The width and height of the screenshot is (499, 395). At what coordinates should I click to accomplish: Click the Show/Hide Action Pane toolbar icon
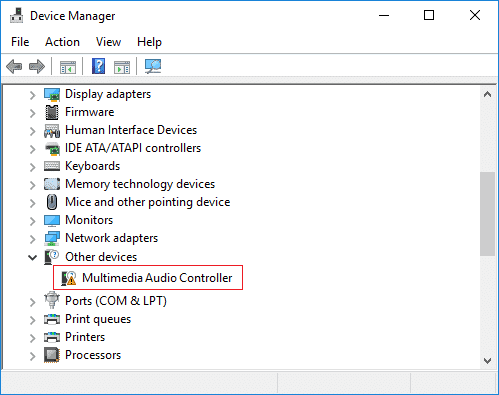122,67
